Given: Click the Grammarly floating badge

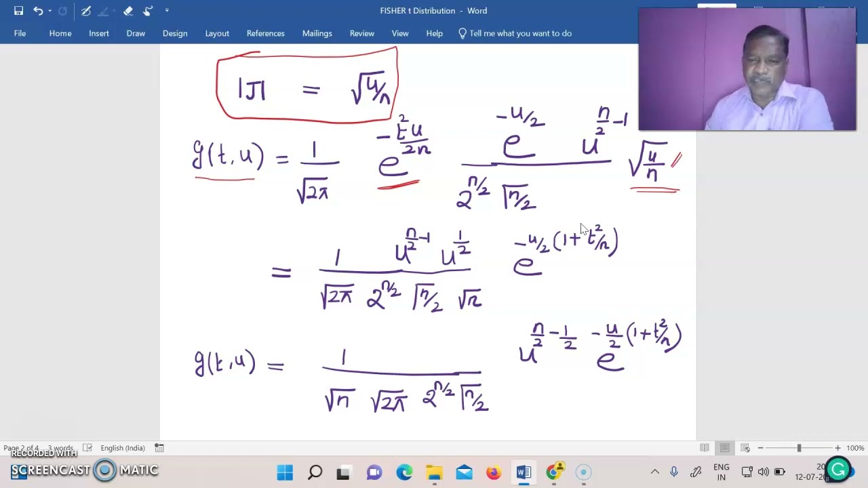Looking at the screenshot, I should (x=839, y=469).
